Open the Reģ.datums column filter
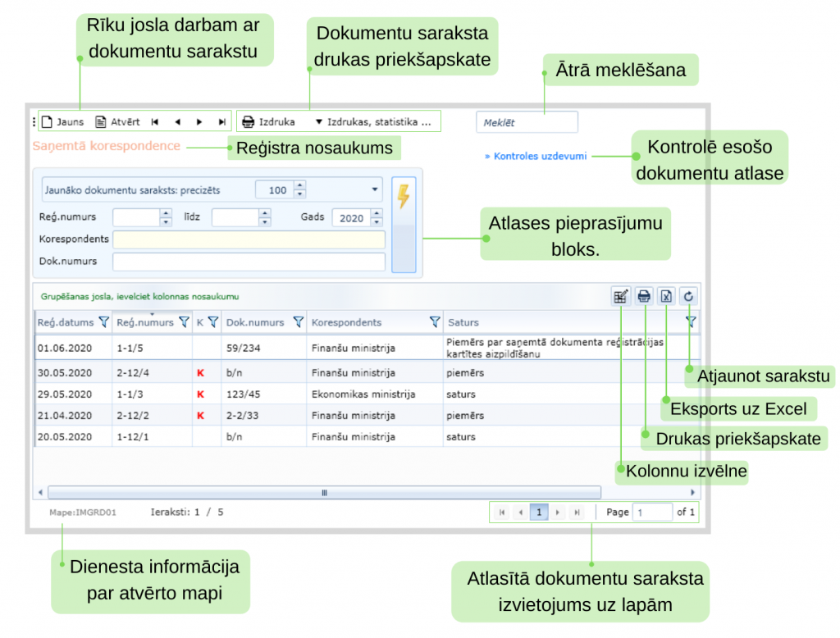 [x=103, y=323]
